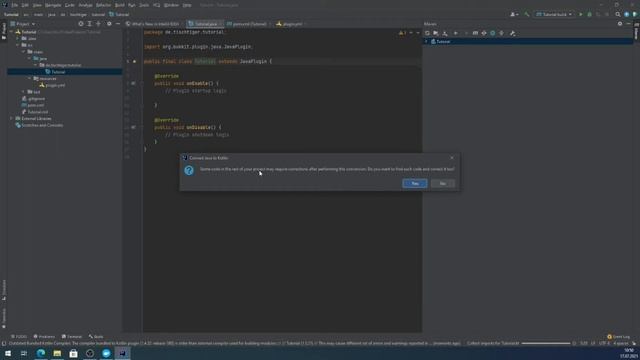
Task: Open Microsoft Store from taskbar
Action: (x=73, y=353)
